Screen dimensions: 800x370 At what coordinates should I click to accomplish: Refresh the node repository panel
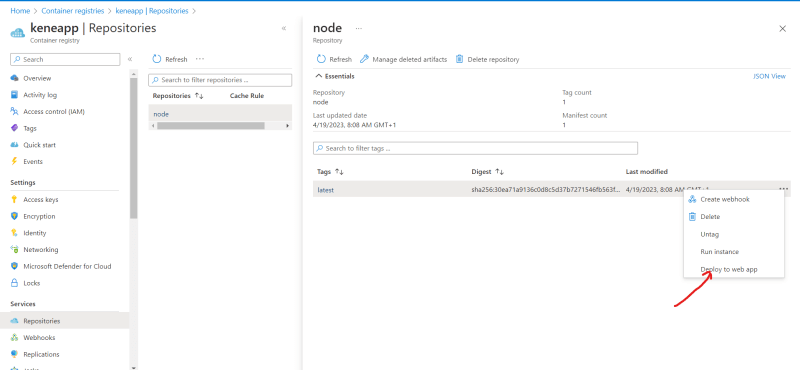tap(334, 59)
